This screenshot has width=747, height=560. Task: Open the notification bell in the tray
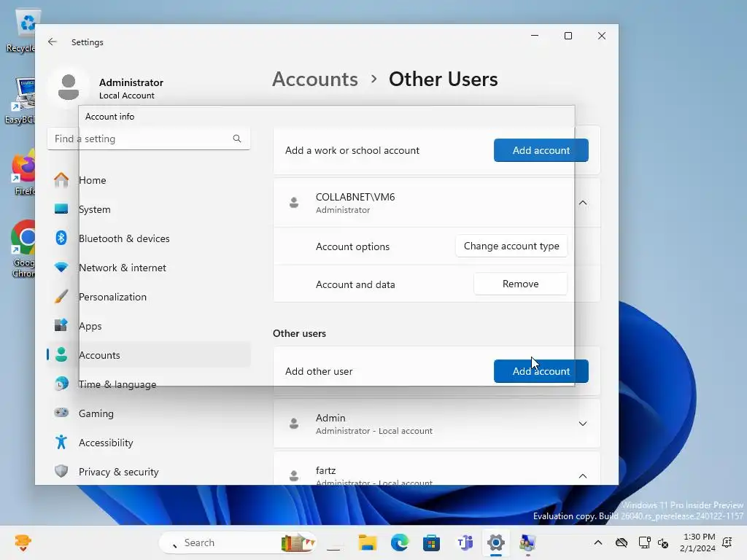(x=727, y=542)
